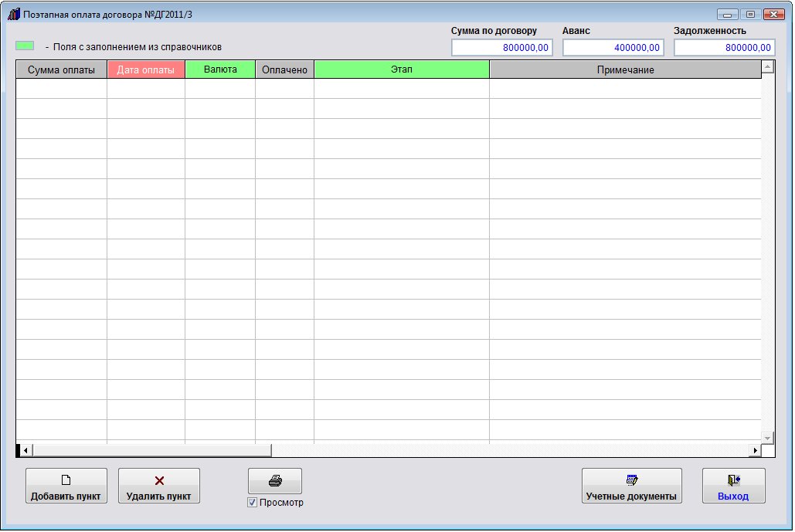Screen dimensions: 795x532
Task: Focus the Задолженность field
Action: tap(725, 48)
